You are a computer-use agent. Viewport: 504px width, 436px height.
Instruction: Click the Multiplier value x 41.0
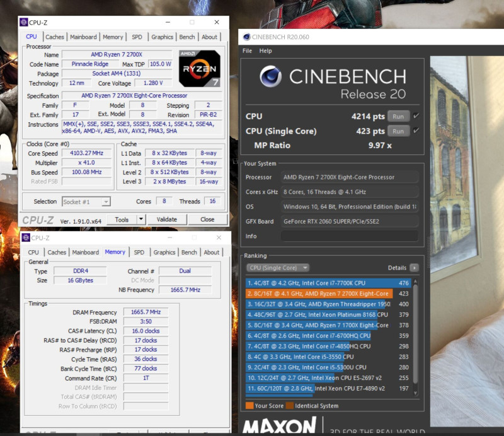coord(87,163)
